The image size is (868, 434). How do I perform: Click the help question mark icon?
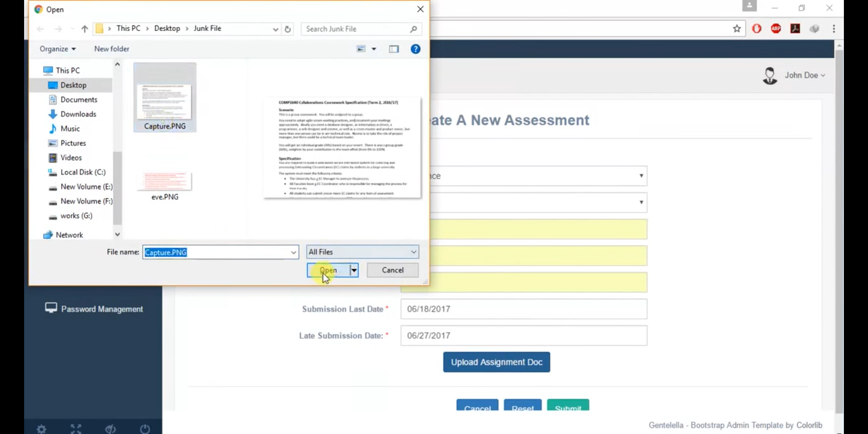[x=415, y=49]
